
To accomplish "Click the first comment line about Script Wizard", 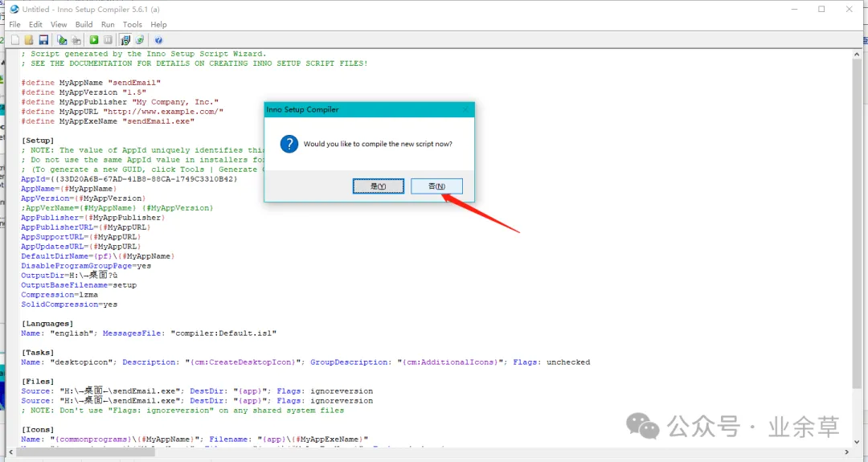I will (144, 54).
